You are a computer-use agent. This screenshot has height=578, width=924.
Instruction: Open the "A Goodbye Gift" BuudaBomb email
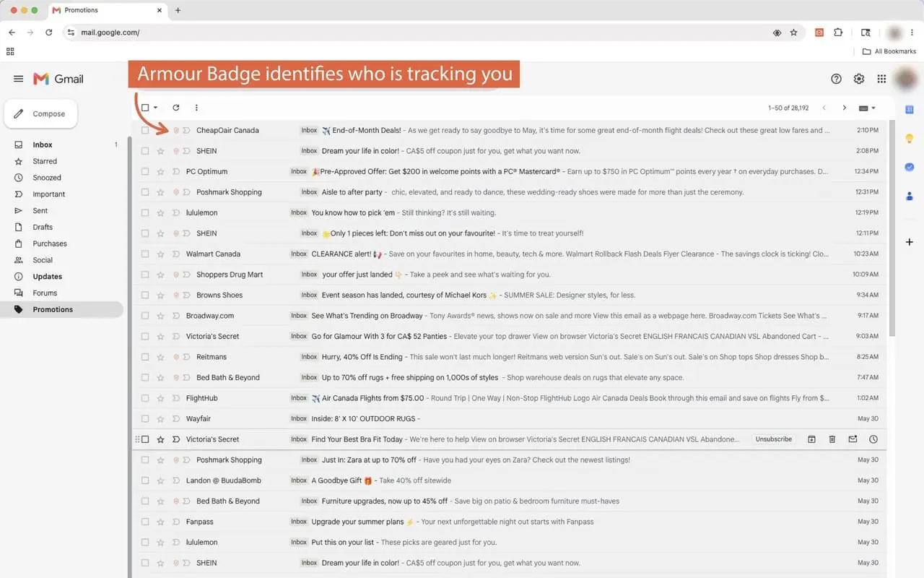click(x=509, y=480)
